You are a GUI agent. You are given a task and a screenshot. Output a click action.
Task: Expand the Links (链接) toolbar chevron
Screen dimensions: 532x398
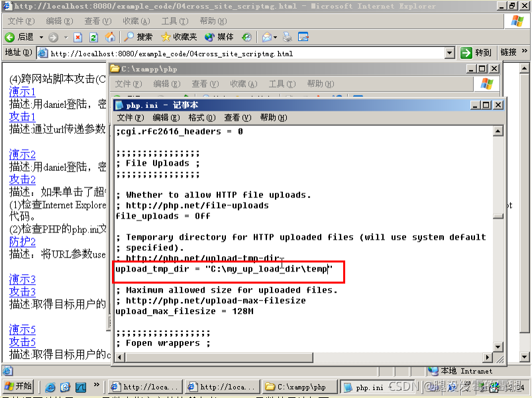point(524,52)
